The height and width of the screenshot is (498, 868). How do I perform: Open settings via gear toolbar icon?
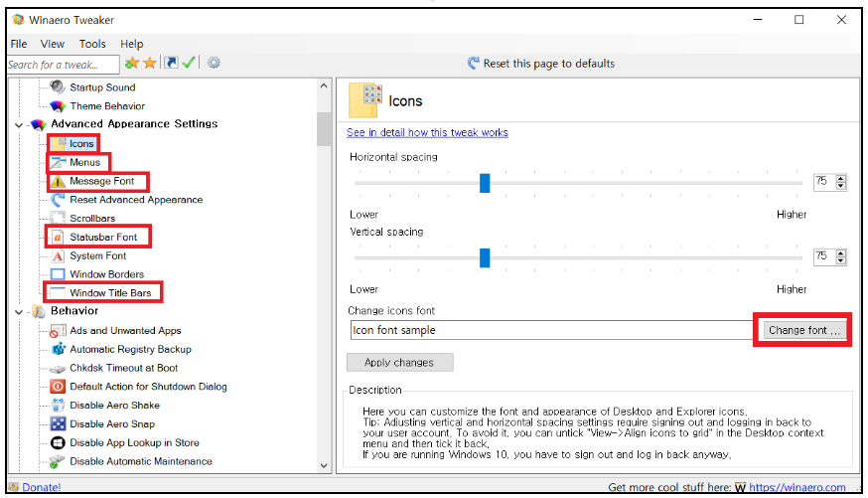pyautogui.click(x=214, y=63)
